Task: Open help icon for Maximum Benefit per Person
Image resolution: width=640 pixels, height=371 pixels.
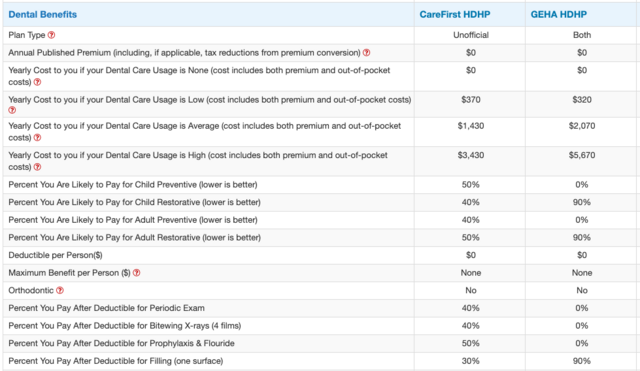Action: point(136,273)
